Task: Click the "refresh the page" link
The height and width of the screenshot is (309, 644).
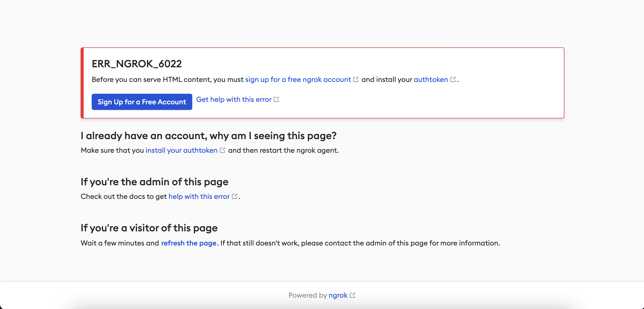Action: (x=188, y=243)
